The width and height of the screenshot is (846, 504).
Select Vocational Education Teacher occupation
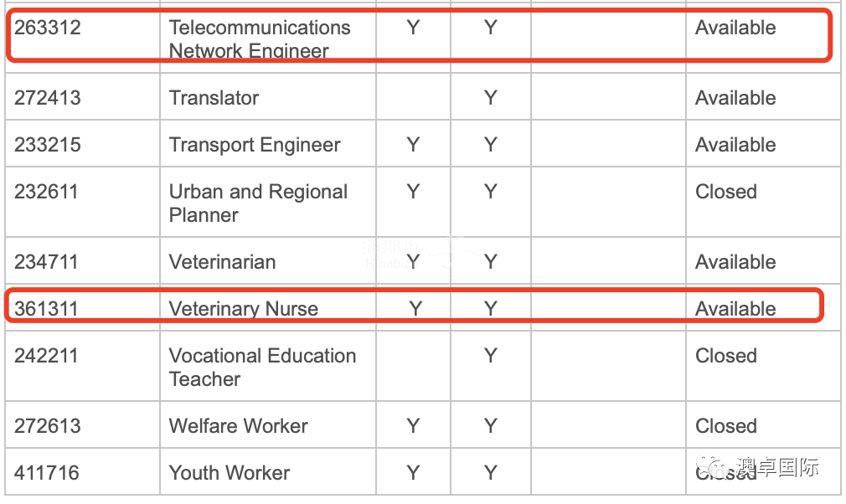pos(262,367)
